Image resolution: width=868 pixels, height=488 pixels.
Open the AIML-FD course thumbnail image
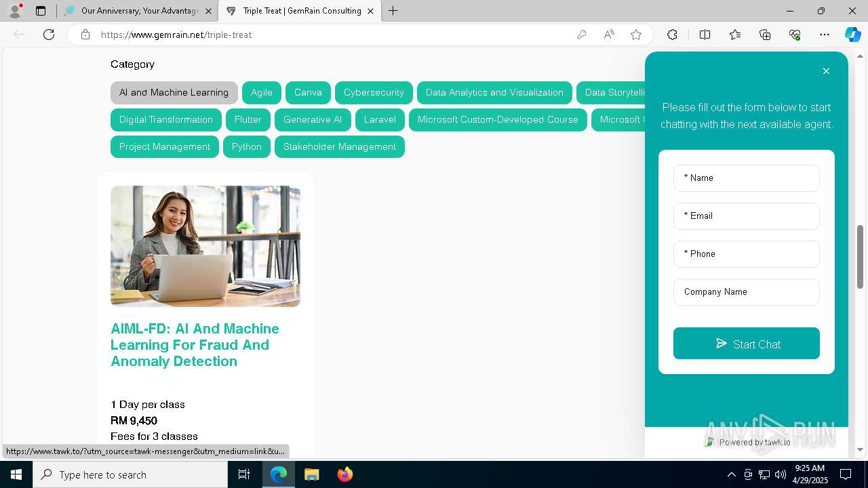[205, 246]
